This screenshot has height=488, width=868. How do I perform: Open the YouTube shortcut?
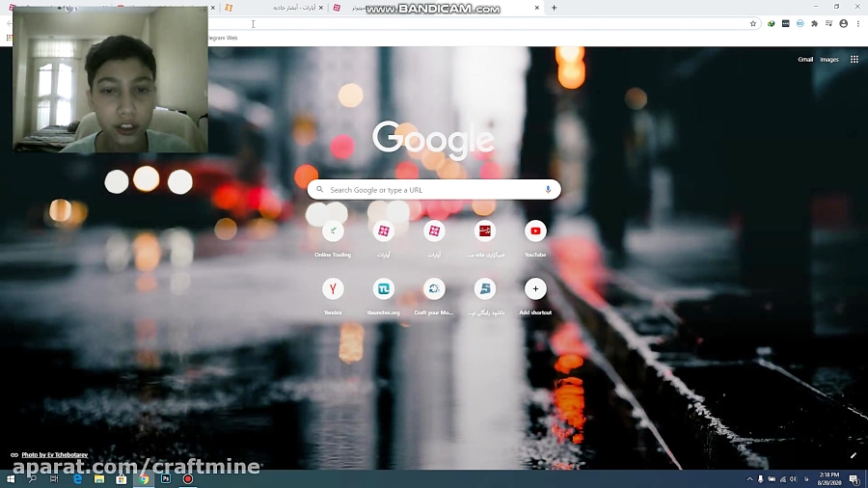pyautogui.click(x=535, y=231)
